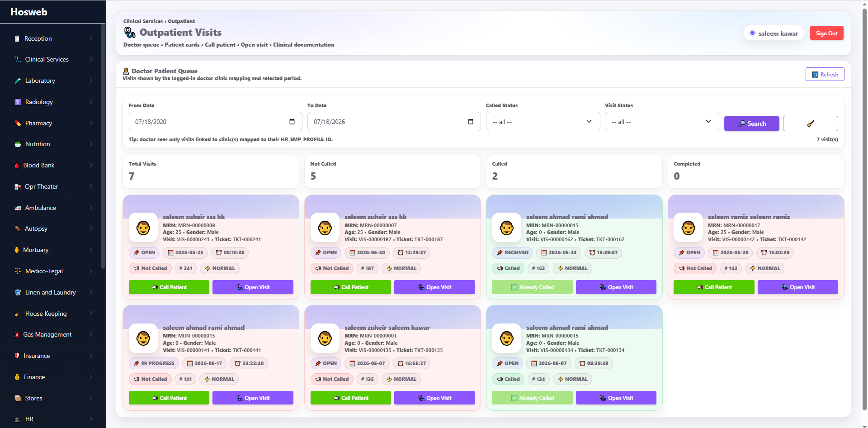The height and width of the screenshot is (428, 868).
Task: Open the Called Status dropdown
Action: pos(542,122)
